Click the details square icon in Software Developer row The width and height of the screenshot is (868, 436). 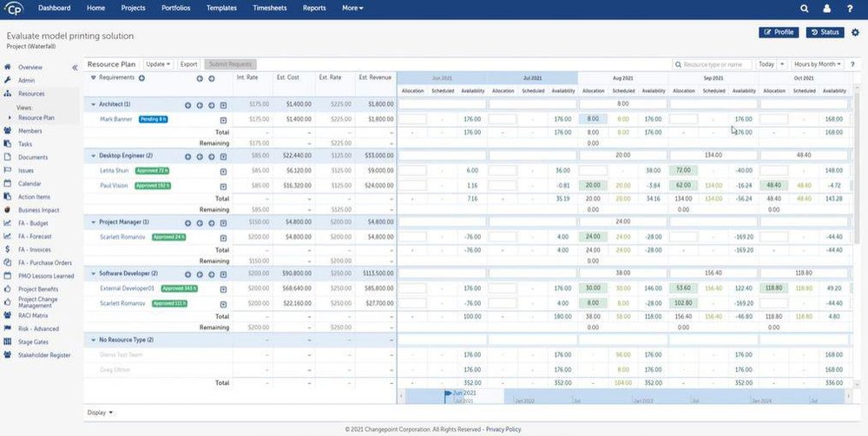pos(223,274)
